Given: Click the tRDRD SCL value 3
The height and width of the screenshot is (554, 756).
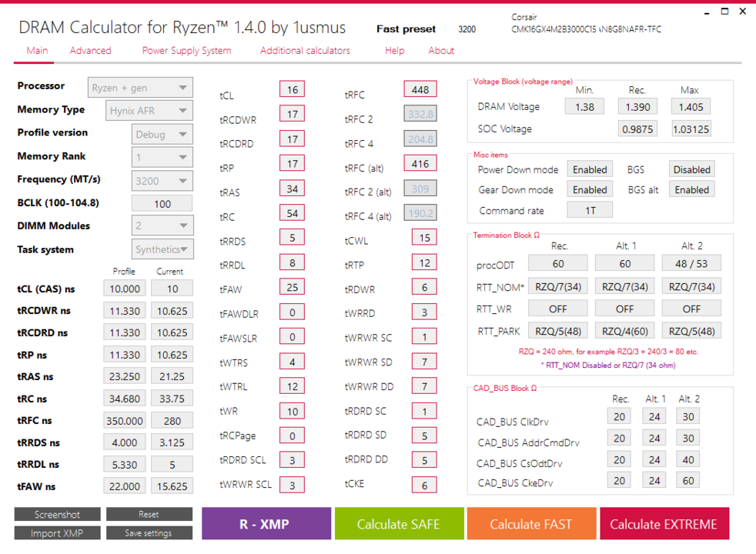Looking at the screenshot, I should [x=293, y=460].
